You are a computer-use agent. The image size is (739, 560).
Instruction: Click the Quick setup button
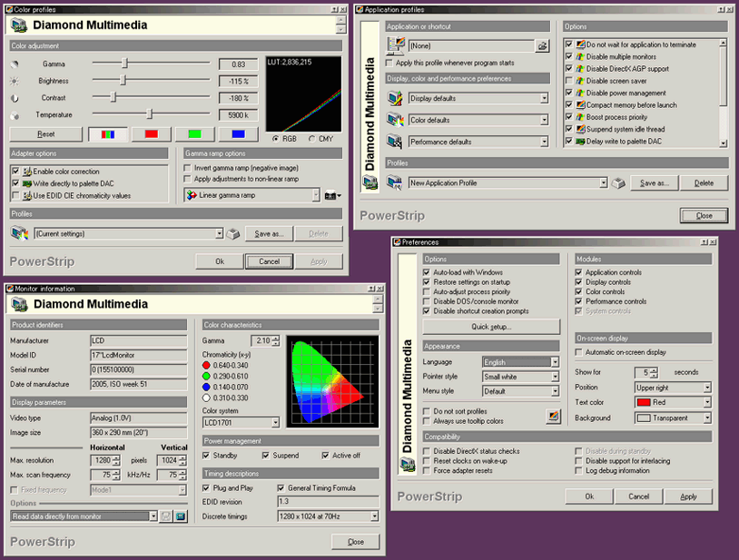pos(491,327)
